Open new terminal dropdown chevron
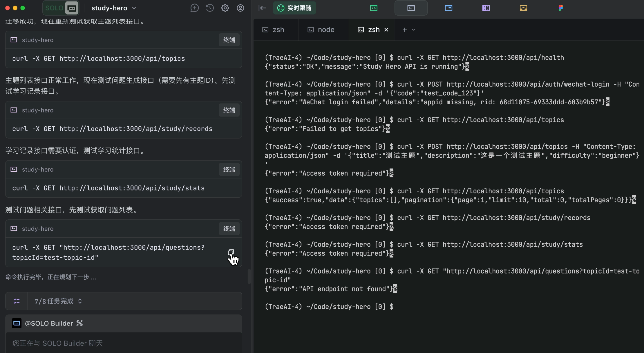 point(414,30)
